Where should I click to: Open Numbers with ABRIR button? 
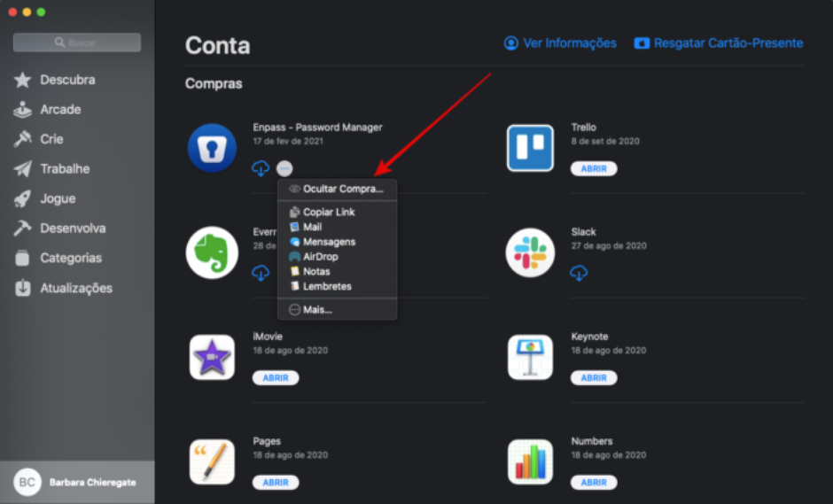click(x=594, y=482)
